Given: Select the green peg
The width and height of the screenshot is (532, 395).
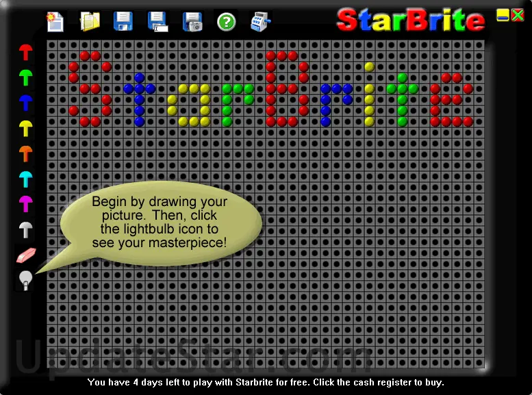Looking at the screenshot, I should pyautogui.click(x=25, y=78).
